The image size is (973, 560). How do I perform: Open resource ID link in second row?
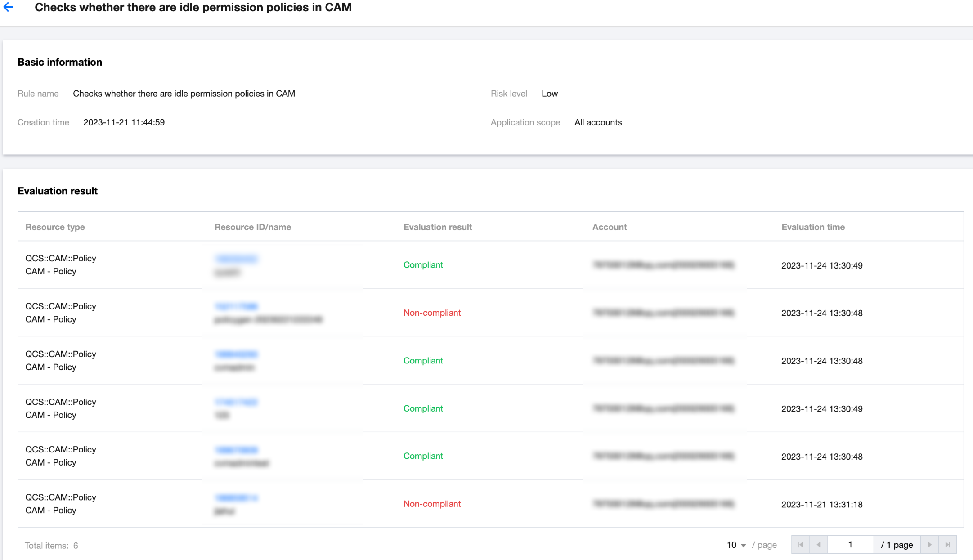coord(236,306)
